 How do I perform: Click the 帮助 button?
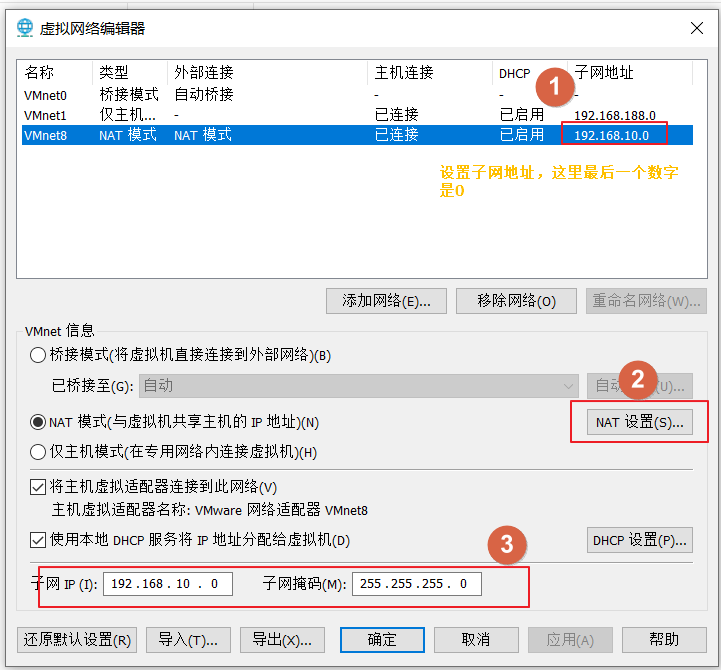664,640
